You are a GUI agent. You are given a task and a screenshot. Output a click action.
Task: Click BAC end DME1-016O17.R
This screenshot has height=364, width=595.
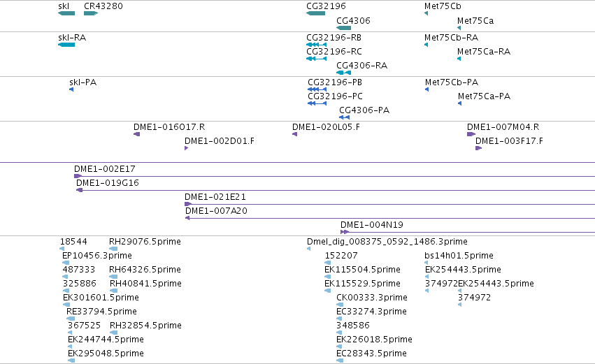(x=136, y=134)
